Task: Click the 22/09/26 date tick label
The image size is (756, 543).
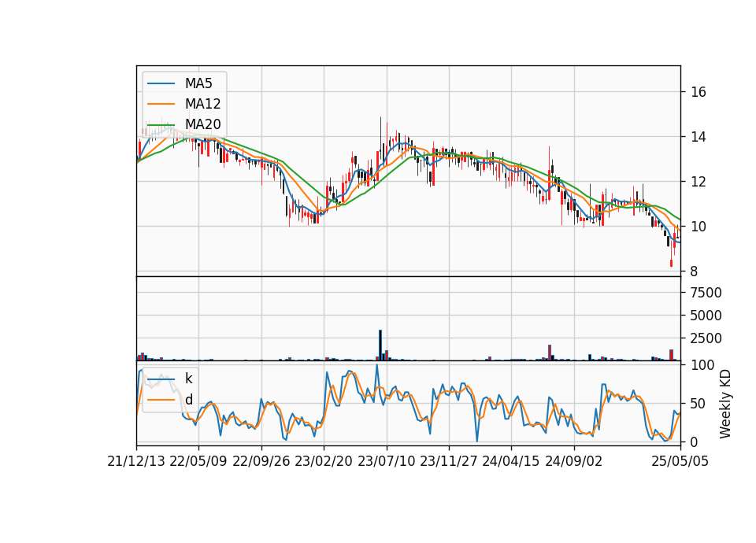Action: [x=261, y=461]
